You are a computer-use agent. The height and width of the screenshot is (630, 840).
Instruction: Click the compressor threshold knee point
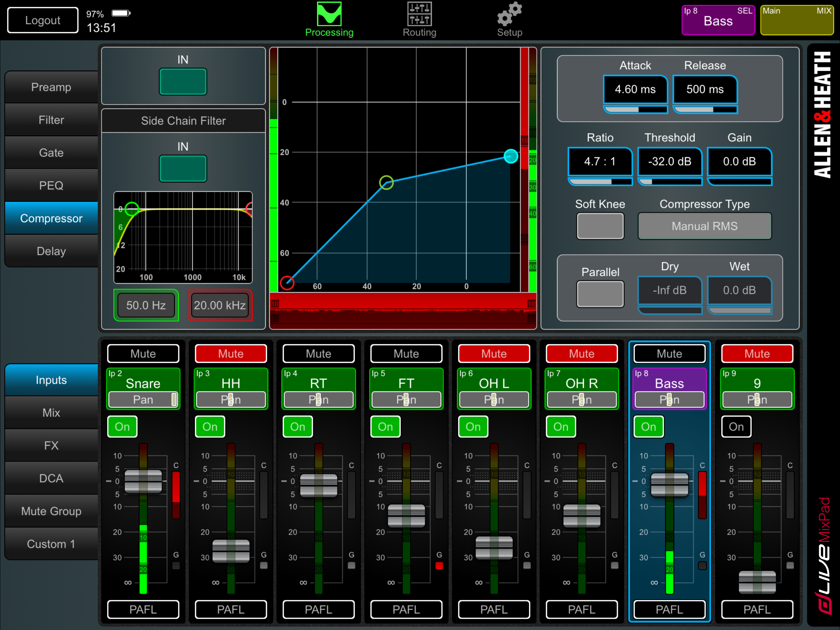[x=386, y=183]
